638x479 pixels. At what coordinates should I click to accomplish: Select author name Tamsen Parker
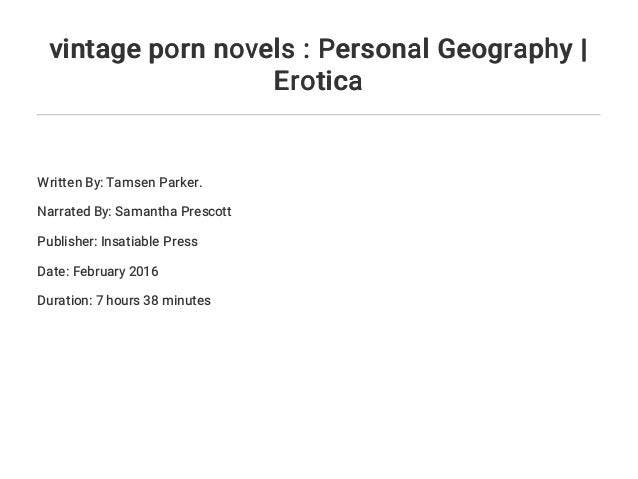coord(153,183)
